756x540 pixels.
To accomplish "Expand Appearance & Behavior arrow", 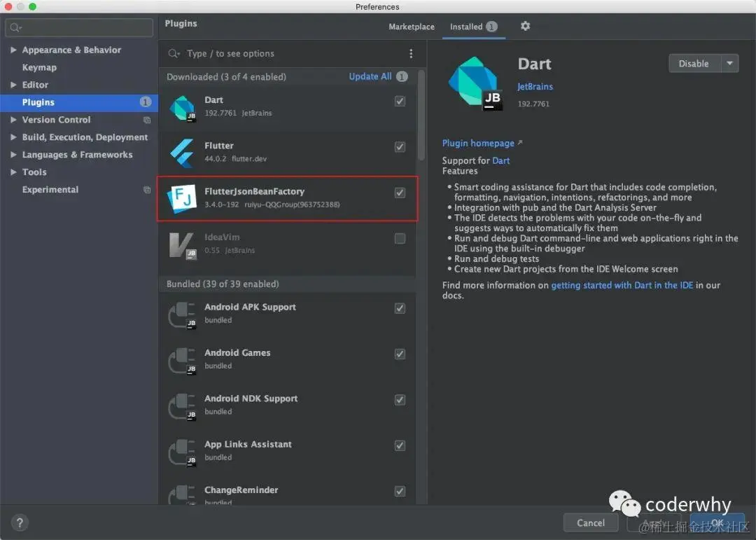I will click(x=13, y=50).
